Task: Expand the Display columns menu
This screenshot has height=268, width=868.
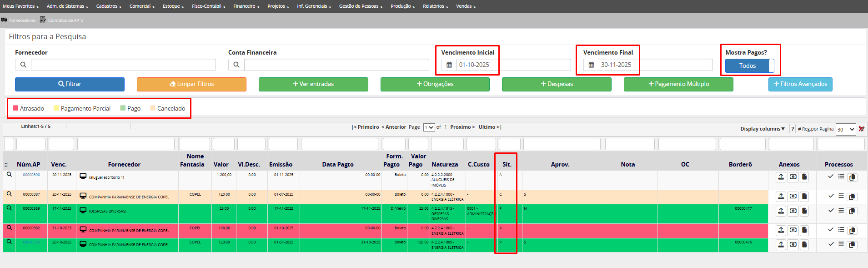Action: 763,129
